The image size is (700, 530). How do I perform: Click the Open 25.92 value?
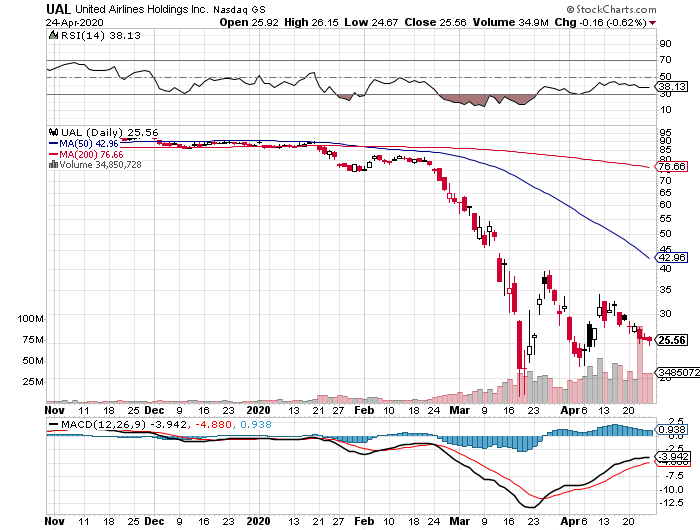pos(249,22)
